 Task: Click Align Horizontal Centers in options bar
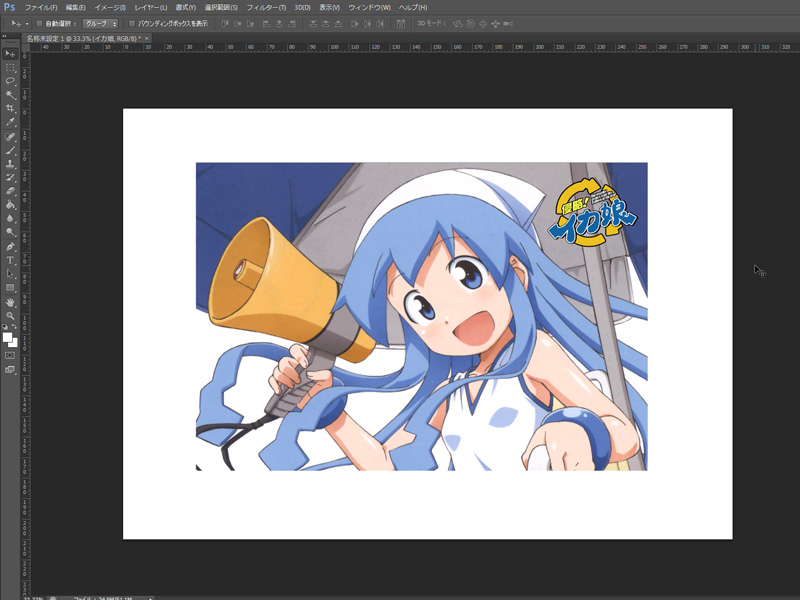[x=279, y=23]
